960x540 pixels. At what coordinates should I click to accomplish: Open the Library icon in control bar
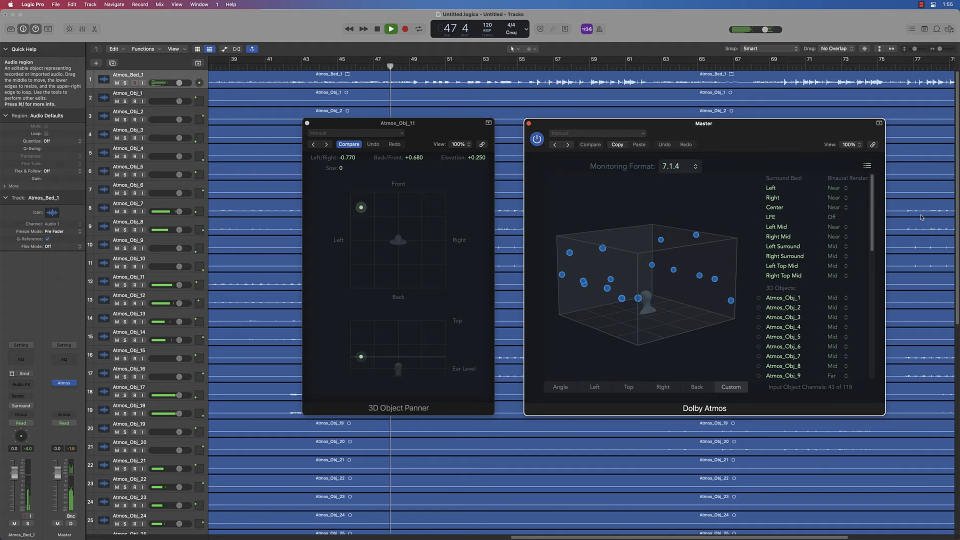click(x=11, y=29)
